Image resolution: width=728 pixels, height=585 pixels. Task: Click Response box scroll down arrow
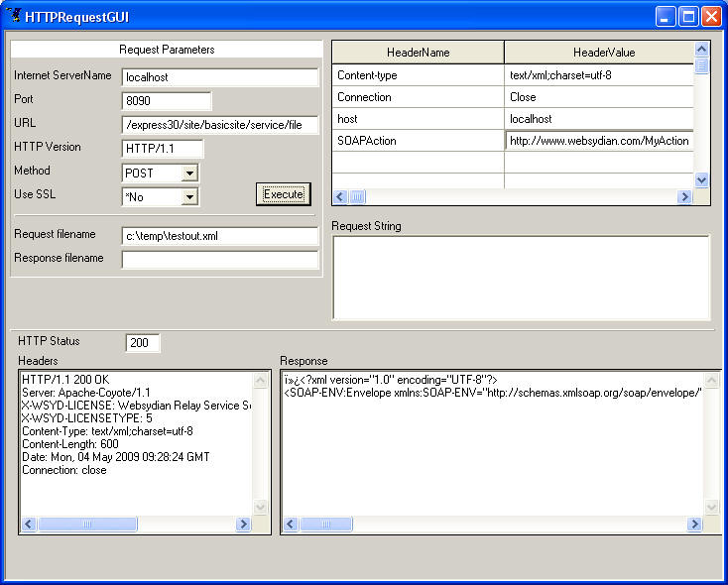pos(712,507)
